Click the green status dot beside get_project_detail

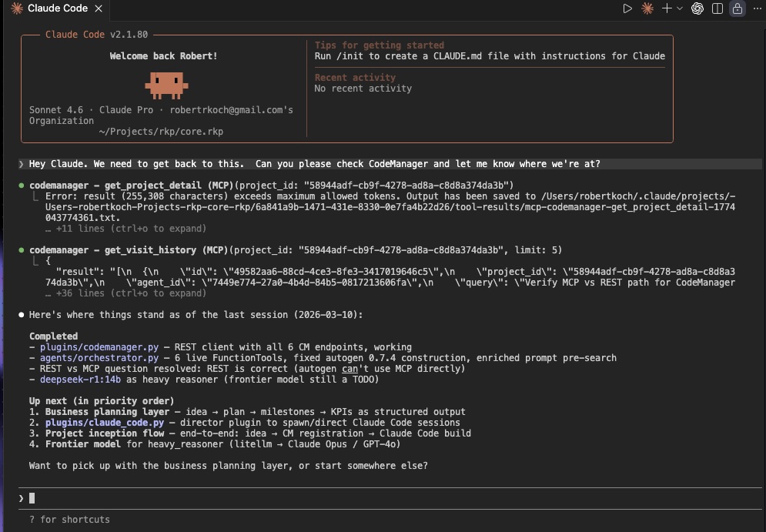coord(21,185)
